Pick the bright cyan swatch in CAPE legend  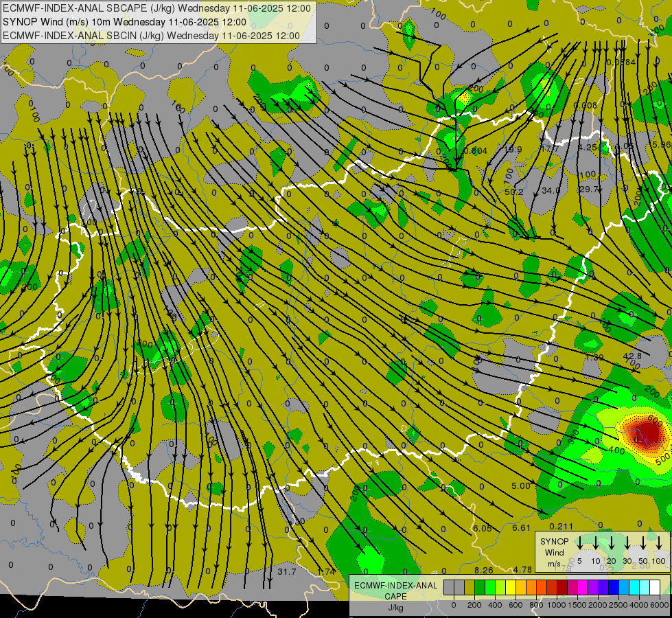634,587
